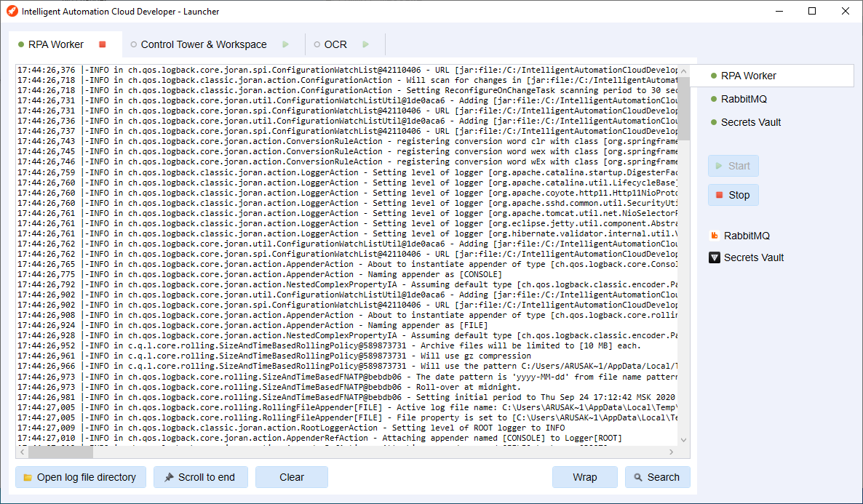Select RPA Worker in the service list
Image resolution: width=863 pixels, height=504 pixels.
[x=771, y=76]
